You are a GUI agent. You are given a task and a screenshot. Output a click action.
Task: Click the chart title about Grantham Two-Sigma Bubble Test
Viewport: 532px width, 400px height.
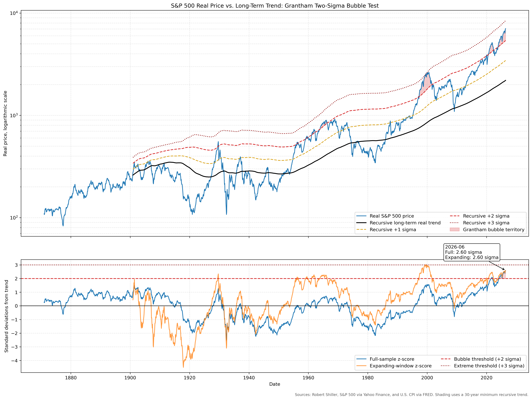pyautogui.click(x=275, y=6)
